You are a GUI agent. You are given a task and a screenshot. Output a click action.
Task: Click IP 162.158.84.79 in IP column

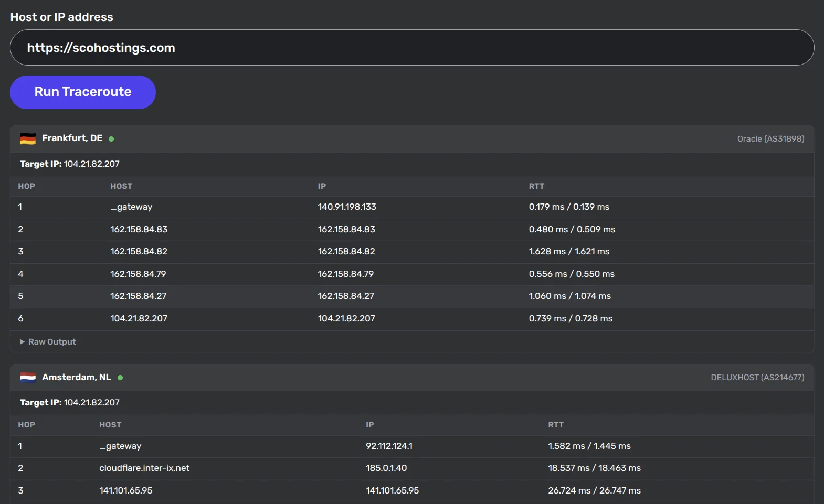tap(346, 274)
